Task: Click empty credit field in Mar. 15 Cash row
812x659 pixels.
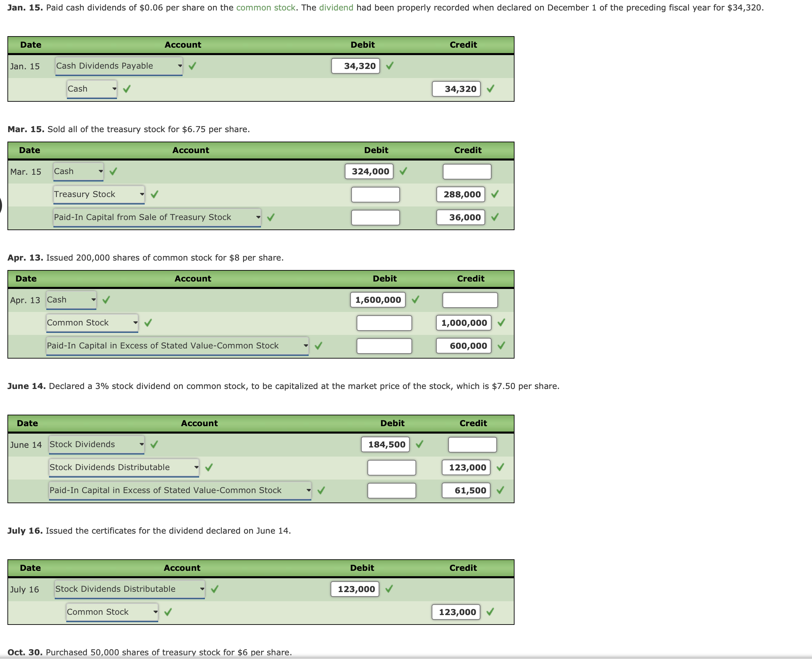Action: coord(467,172)
